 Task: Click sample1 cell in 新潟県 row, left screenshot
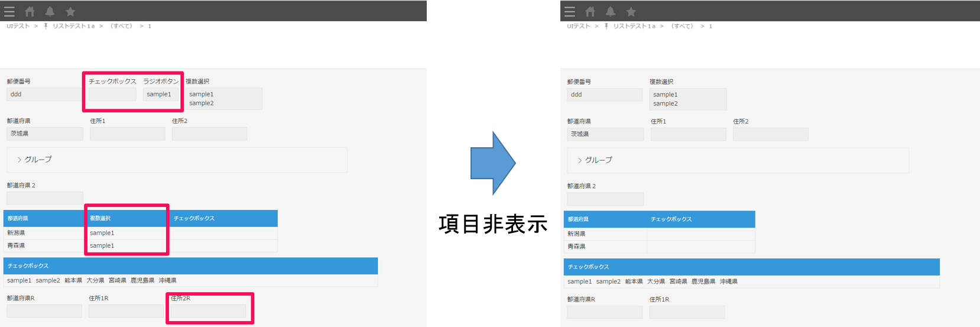pyautogui.click(x=128, y=233)
